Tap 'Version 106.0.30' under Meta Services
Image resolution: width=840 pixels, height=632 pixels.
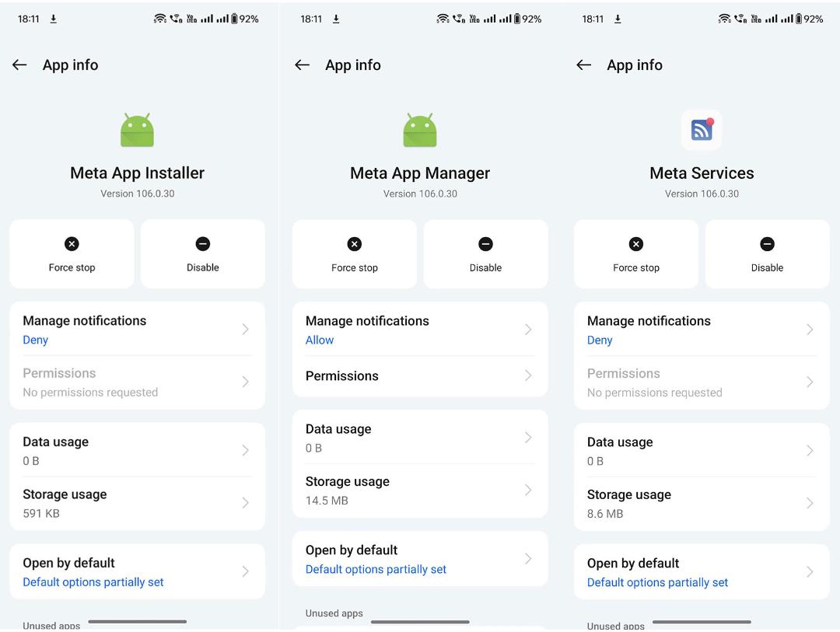702,194
